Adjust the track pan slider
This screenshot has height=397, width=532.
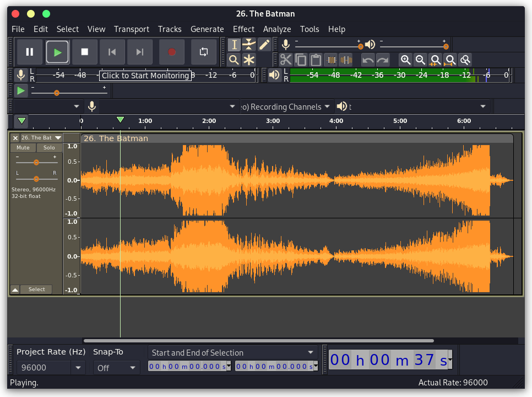pyautogui.click(x=36, y=180)
